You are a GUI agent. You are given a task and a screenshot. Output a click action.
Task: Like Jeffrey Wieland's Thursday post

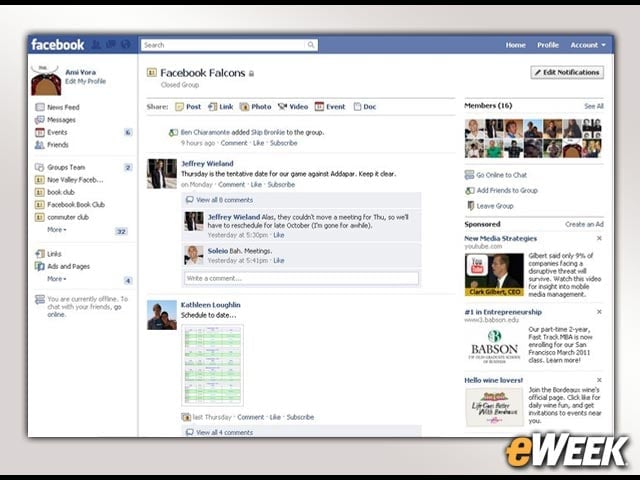(x=256, y=185)
